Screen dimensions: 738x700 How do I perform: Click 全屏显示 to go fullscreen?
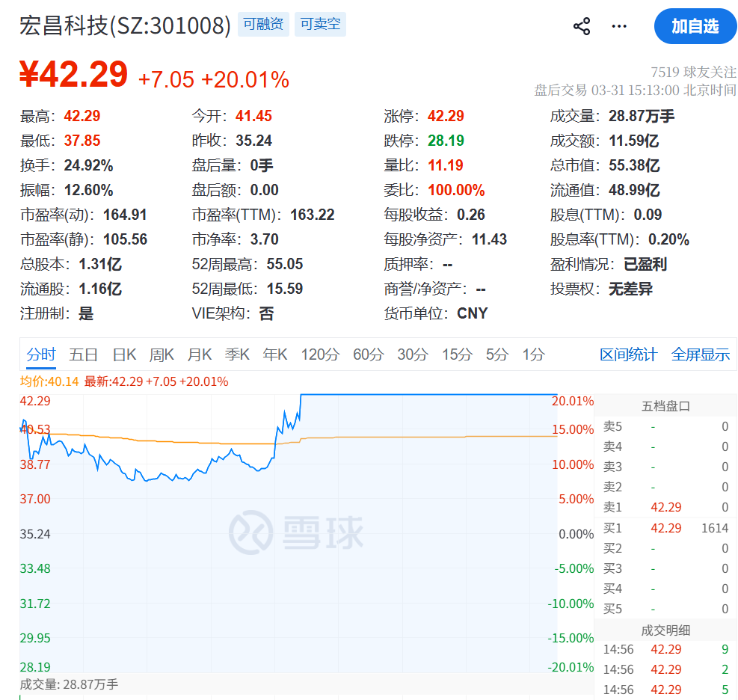pos(701,354)
